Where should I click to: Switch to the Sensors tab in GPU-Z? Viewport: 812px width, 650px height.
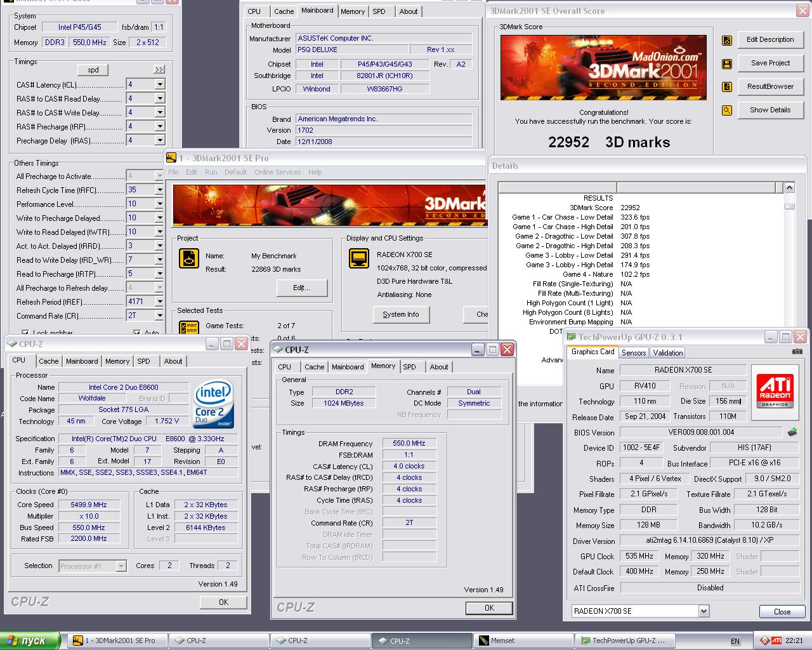(634, 353)
